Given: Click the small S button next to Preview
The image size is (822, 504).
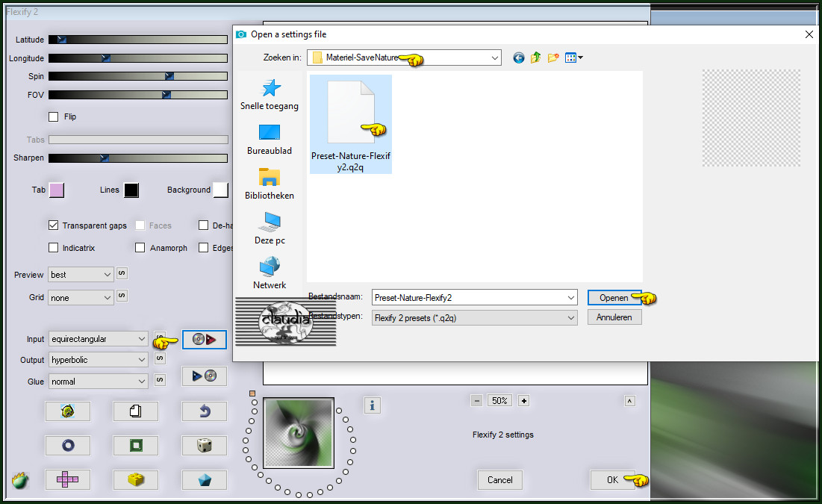Looking at the screenshot, I should tap(122, 273).
